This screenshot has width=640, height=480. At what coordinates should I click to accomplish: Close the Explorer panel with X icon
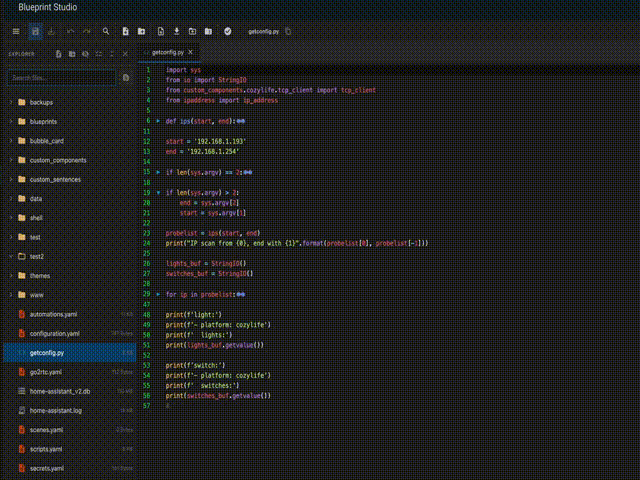coord(125,52)
